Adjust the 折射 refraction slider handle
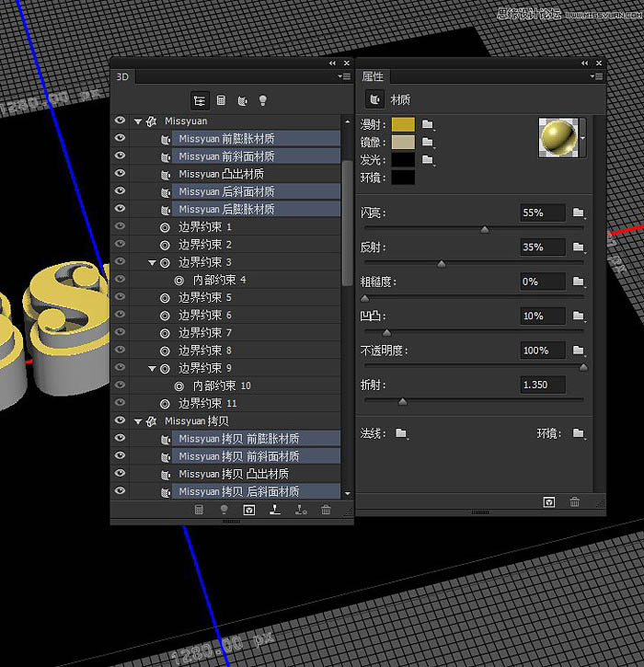This screenshot has width=644, height=667. point(402,401)
